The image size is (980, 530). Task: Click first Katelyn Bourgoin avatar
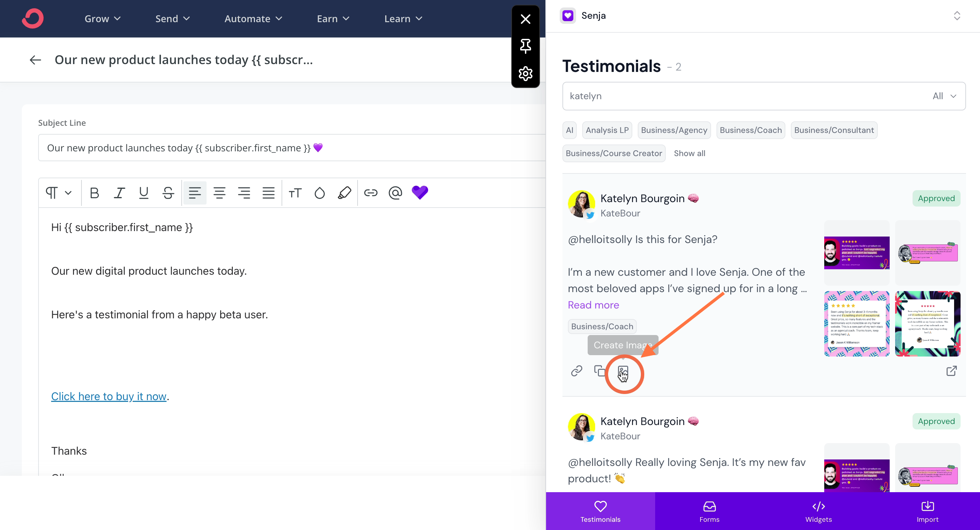(x=581, y=204)
